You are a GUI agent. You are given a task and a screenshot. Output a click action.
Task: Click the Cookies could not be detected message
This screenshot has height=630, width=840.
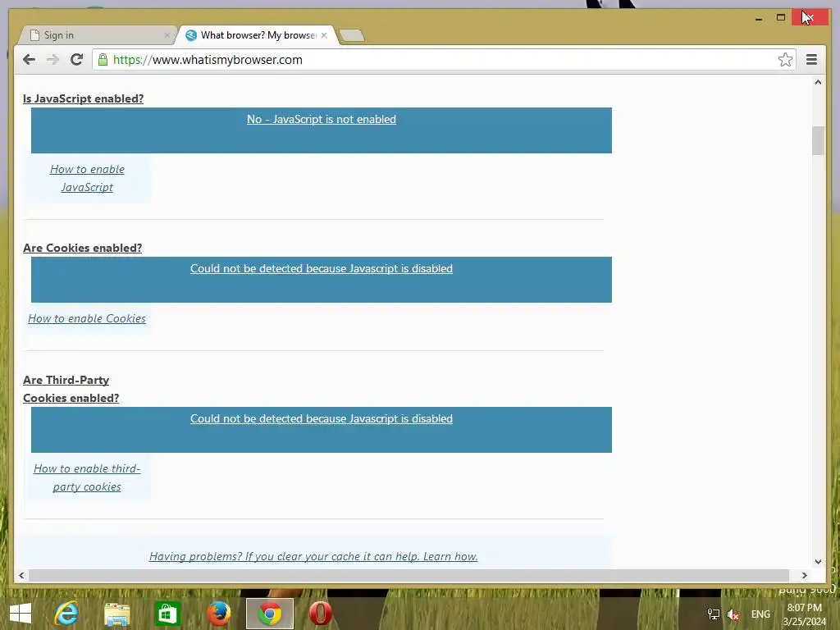point(322,268)
